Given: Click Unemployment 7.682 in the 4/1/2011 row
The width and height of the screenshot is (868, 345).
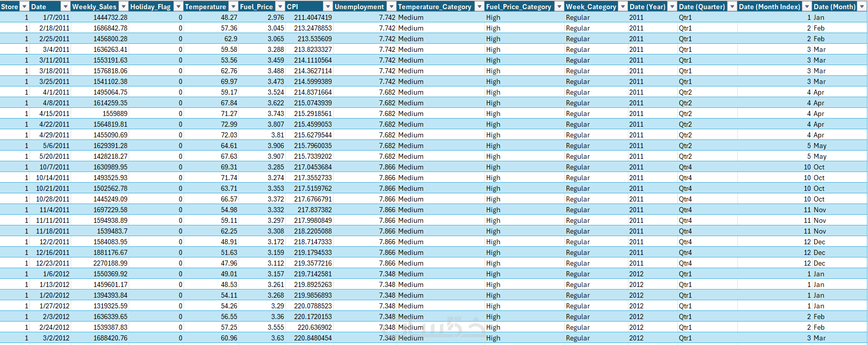Looking at the screenshot, I should (x=387, y=92).
